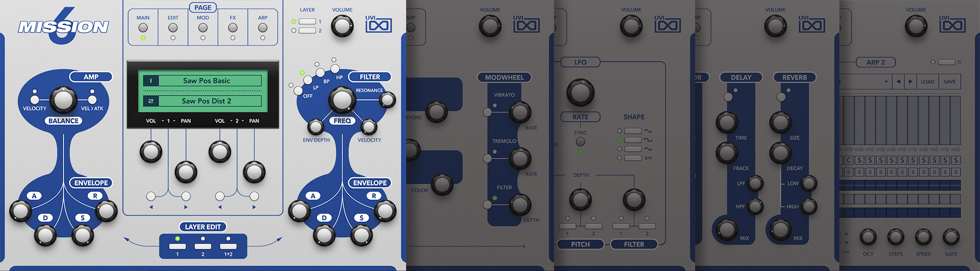This screenshot has width=980, height=271.
Task: Switch to the MOD page
Action: 203,28
